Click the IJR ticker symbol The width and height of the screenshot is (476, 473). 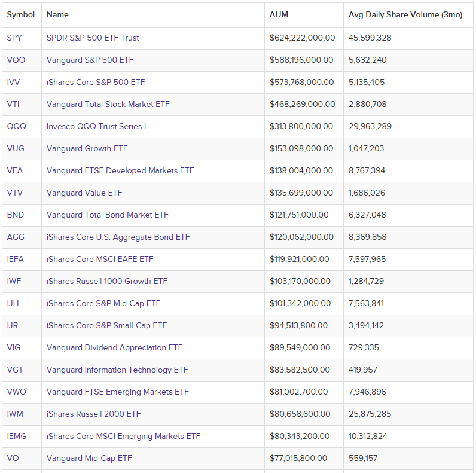[x=13, y=326]
